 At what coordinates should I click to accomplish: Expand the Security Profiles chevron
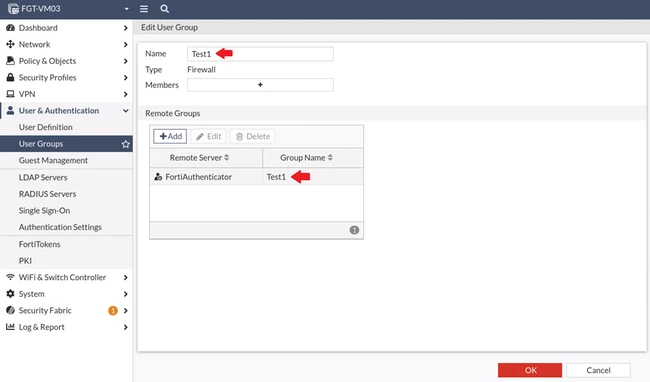[126, 77]
